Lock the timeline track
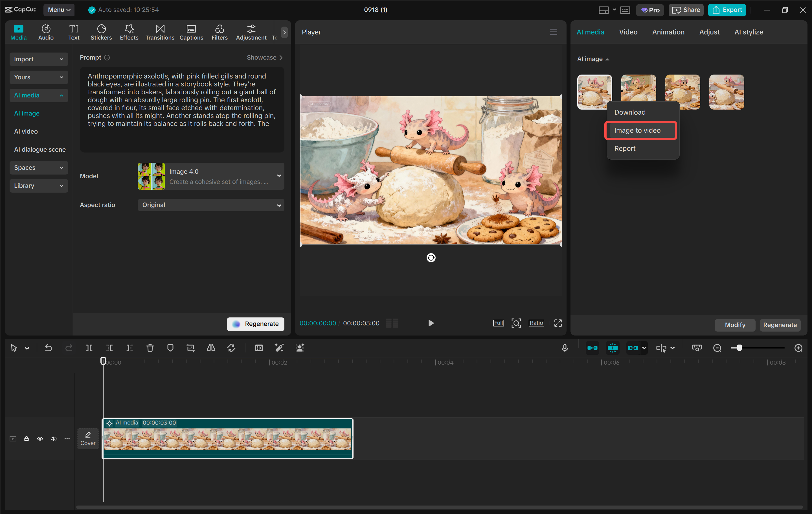The image size is (812, 514). click(x=26, y=438)
